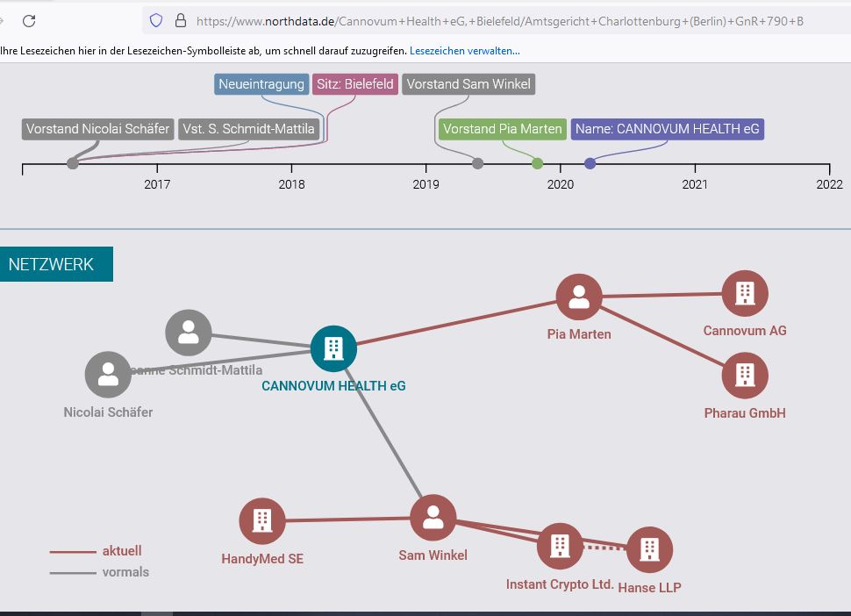Click the 2019 year label on timeline

[426, 184]
